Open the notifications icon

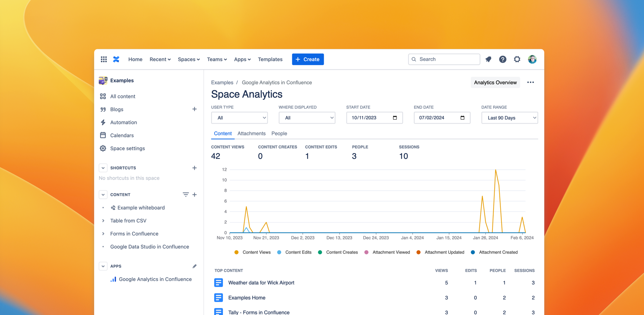488,59
